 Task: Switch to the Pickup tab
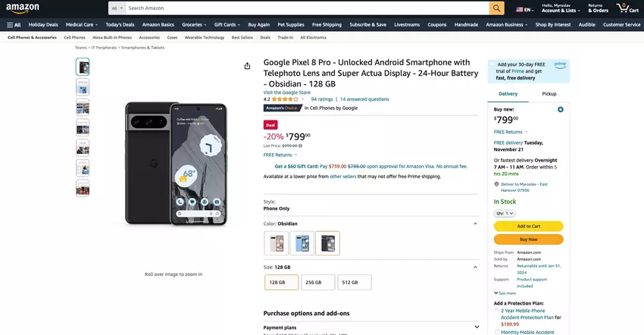pyautogui.click(x=549, y=94)
